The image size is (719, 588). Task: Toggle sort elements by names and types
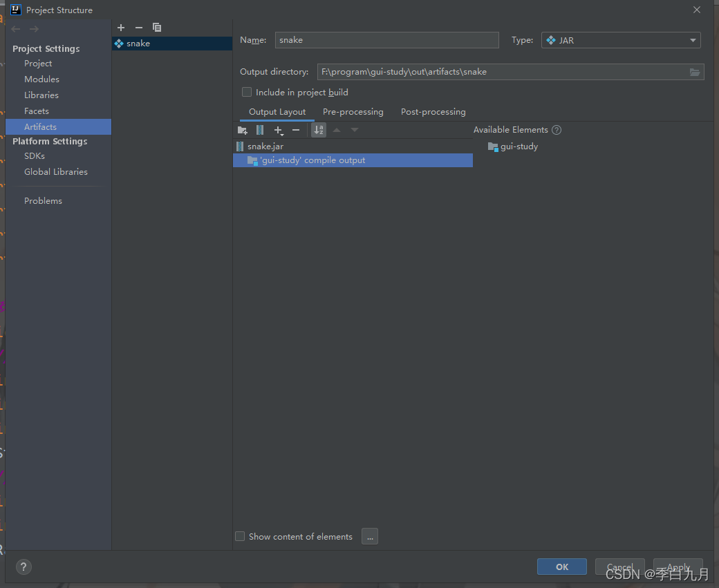tap(319, 130)
